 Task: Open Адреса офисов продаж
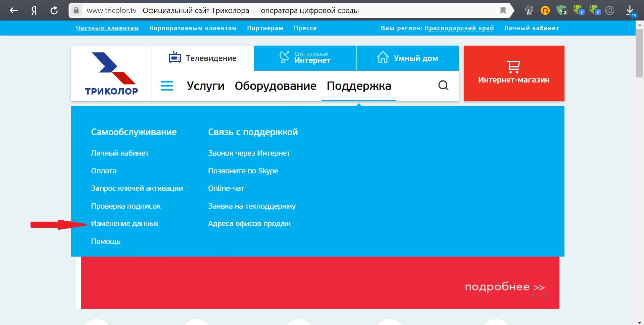click(249, 223)
